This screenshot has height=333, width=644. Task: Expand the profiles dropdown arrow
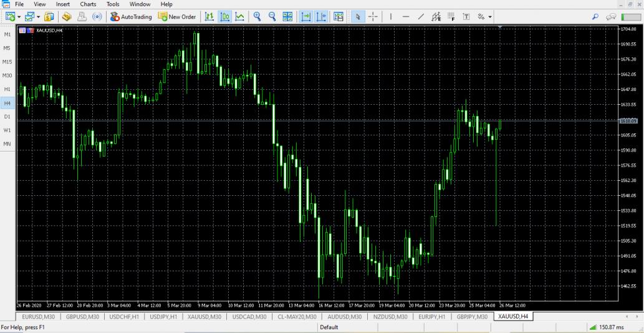(x=38, y=17)
